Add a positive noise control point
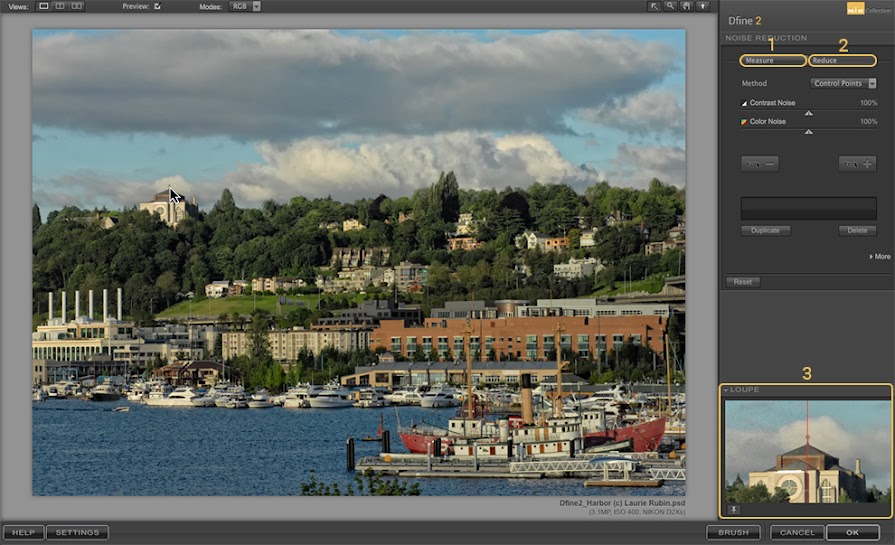 [857, 164]
